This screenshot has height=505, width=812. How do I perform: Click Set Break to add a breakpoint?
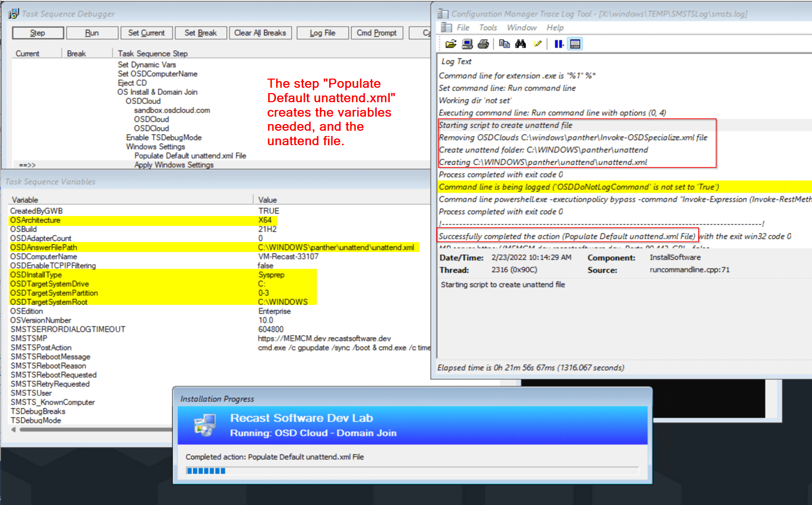pos(201,32)
